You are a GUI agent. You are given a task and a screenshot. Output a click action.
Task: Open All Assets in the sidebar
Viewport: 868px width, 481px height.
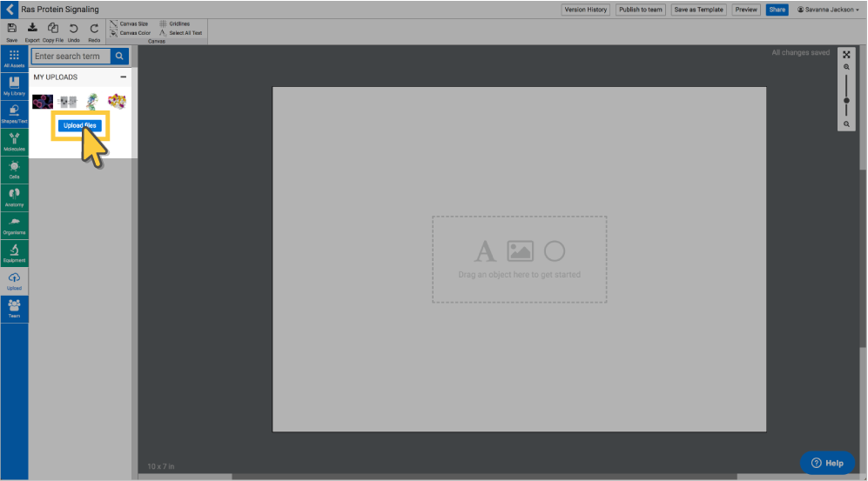point(15,58)
